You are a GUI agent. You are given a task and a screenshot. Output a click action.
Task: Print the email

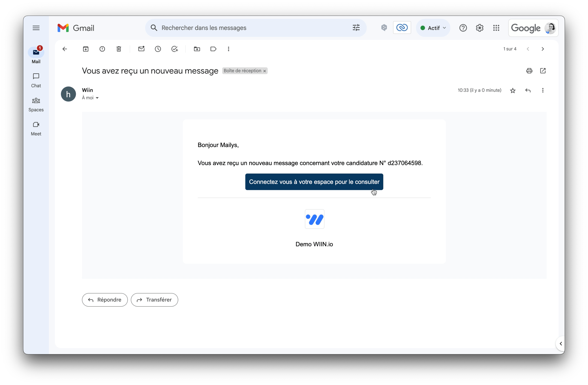(529, 71)
